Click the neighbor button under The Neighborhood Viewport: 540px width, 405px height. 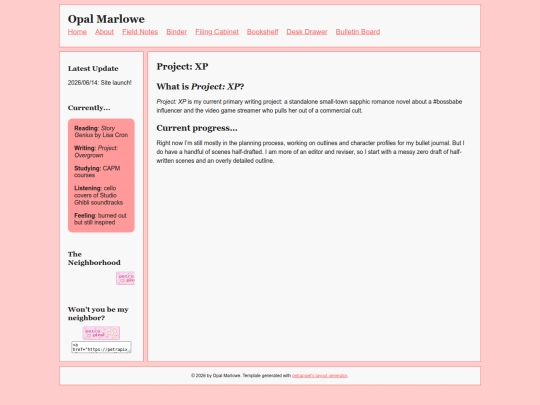coord(125,278)
